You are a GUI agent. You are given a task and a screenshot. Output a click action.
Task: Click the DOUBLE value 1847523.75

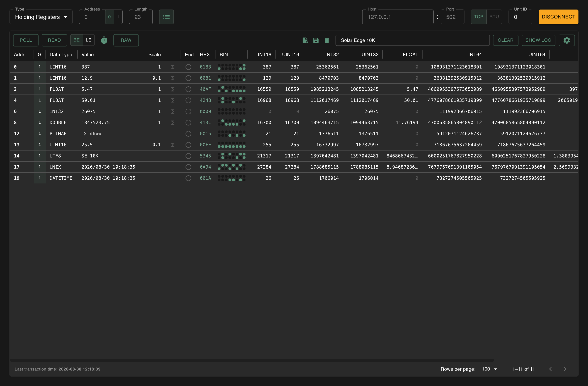pyautogui.click(x=96, y=123)
